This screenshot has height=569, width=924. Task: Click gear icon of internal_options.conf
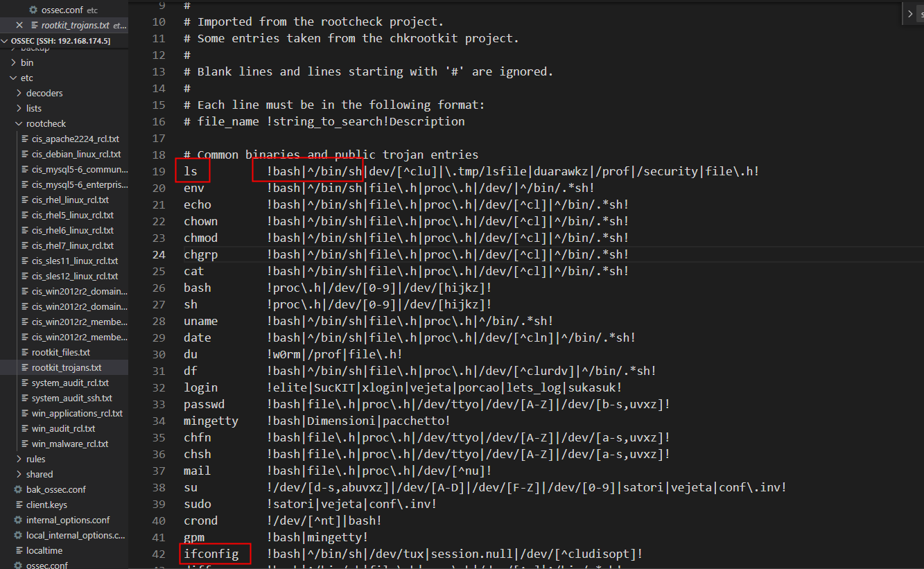(x=18, y=520)
